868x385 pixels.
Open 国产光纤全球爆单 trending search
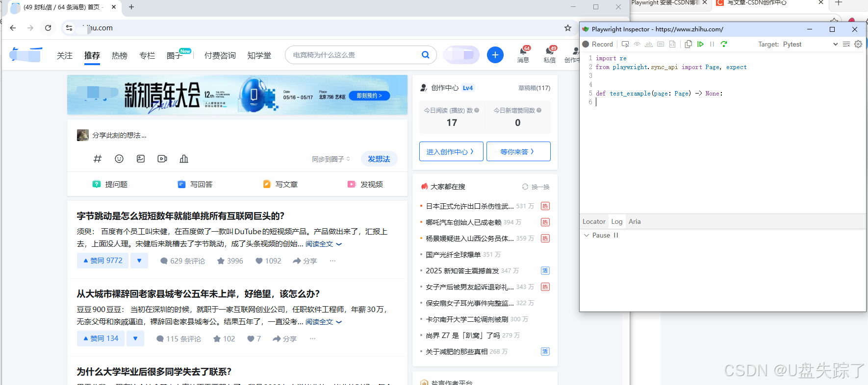(453, 255)
